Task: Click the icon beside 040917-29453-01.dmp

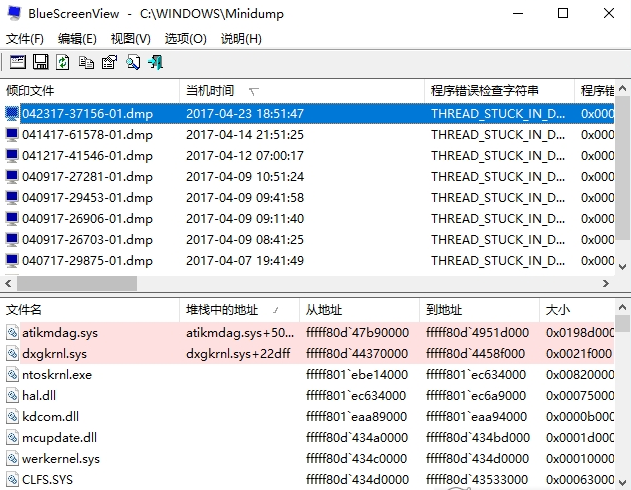Action: (12, 197)
